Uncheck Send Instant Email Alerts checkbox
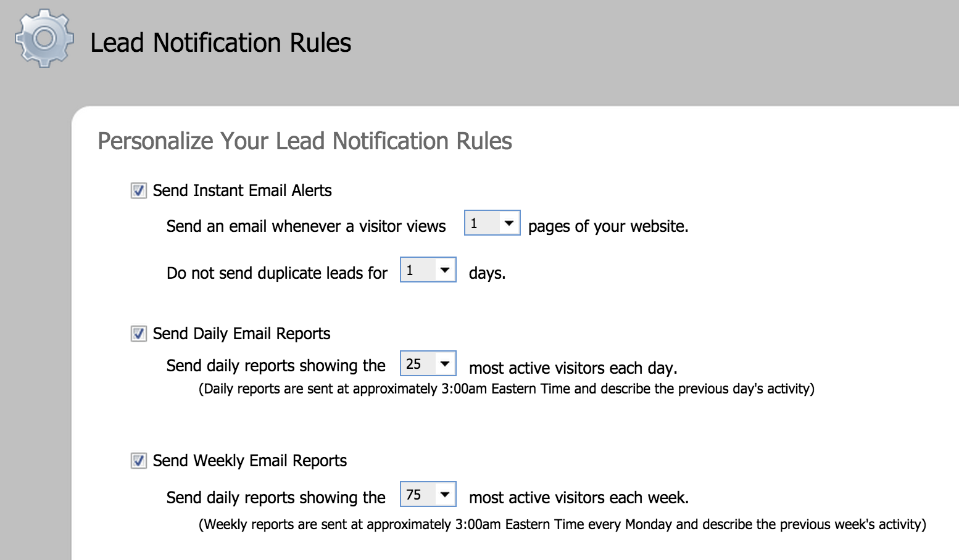This screenshot has width=959, height=560. (x=139, y=191)
